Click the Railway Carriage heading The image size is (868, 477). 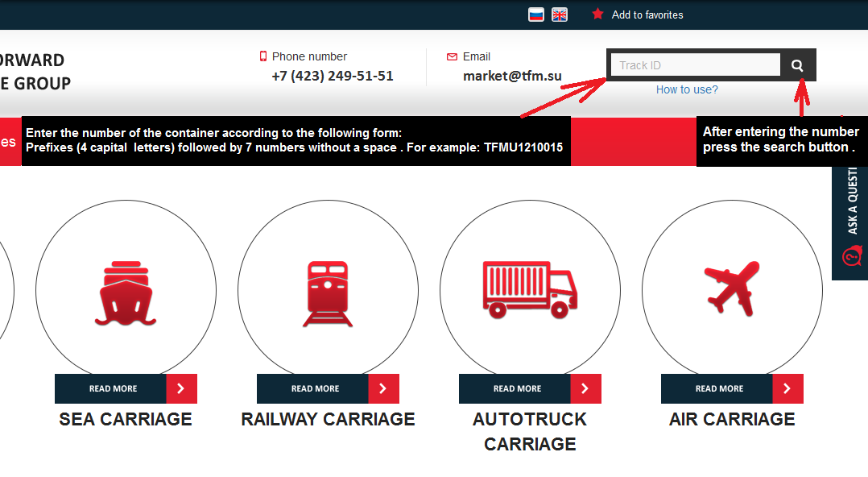click(328, 419)
